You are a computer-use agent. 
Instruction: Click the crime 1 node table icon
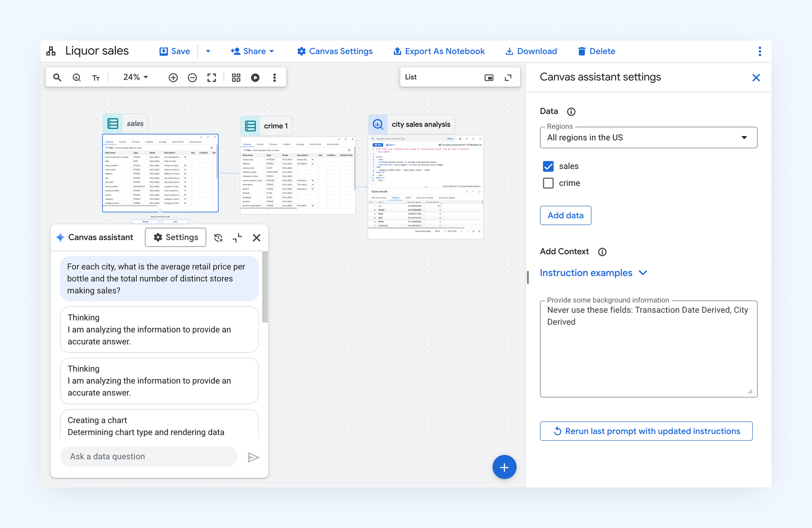pyautogui.click(x=250, y=126)
